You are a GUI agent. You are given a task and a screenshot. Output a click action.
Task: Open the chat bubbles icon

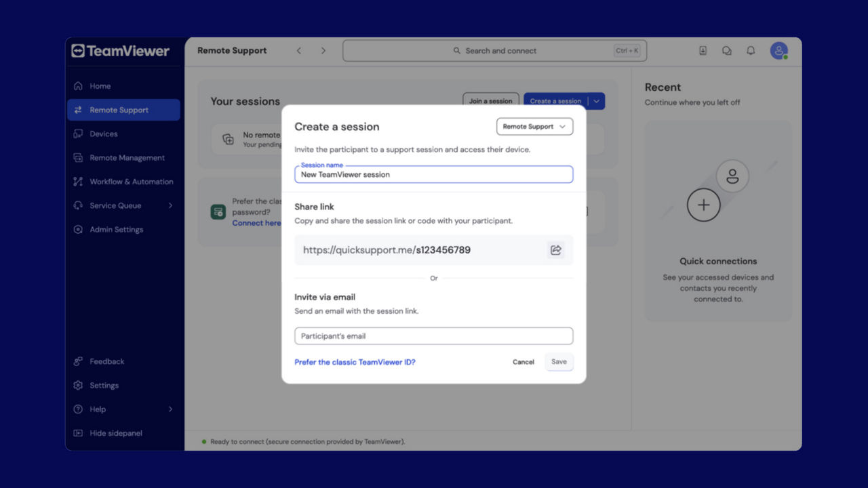pos(727,51)
